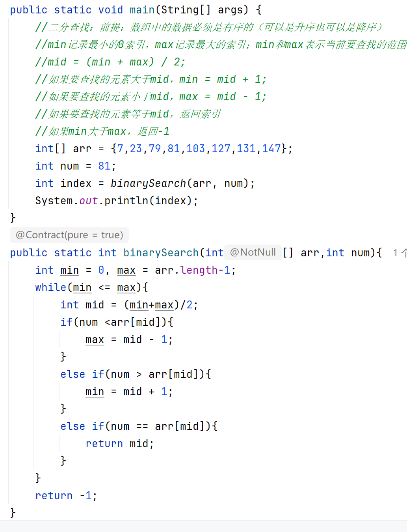Viewport: 407px width, 532px height.
Task: Click the comment line starting '//二分查找'
Action: [209, 27]
